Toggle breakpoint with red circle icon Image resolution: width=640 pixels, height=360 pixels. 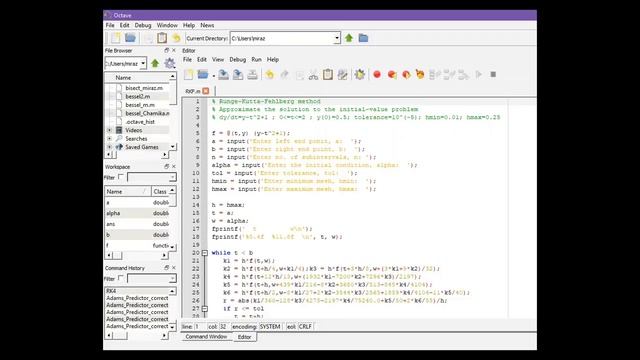pyautogui.click(x=377, y=74)
